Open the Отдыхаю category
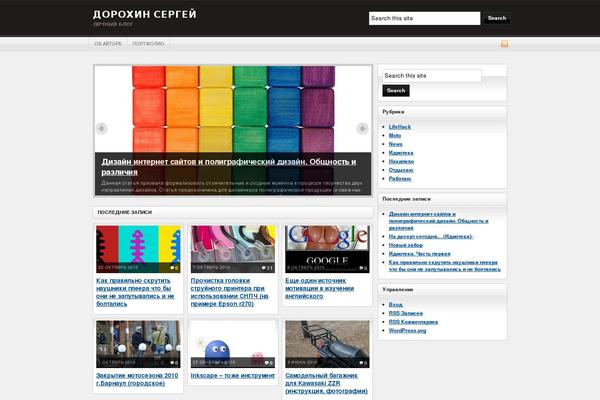This screenshot has width=600, height=400. point(401,170)
